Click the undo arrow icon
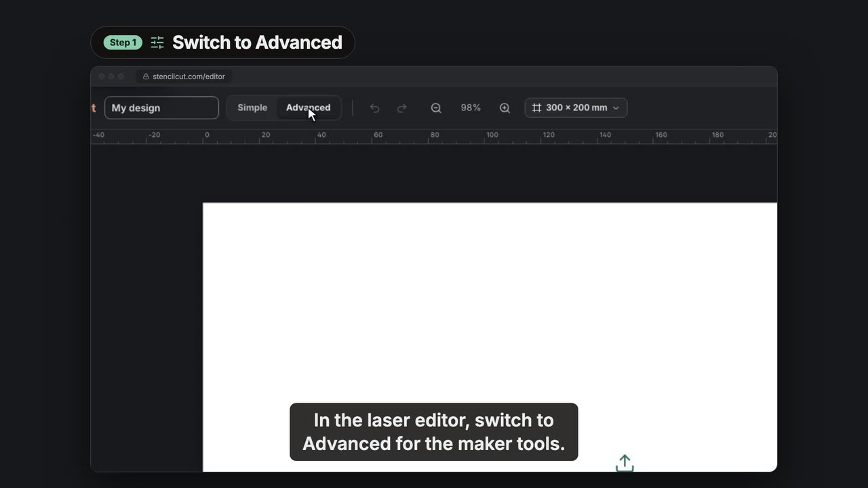The height and width of the screenshot is (488, 868). coord(374,108)
